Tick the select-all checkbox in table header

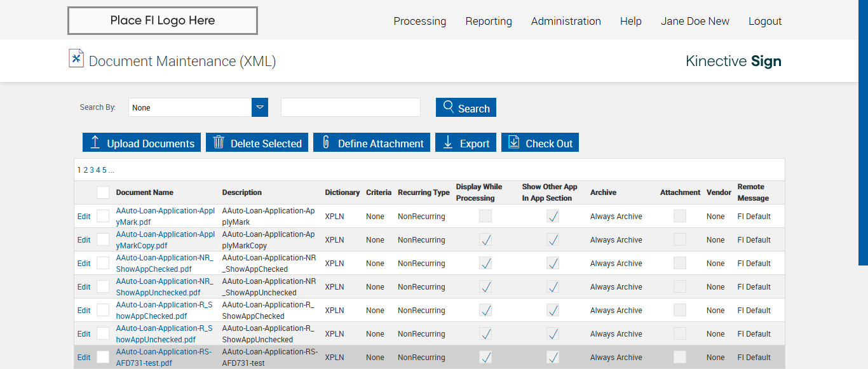tap(103, 192)
